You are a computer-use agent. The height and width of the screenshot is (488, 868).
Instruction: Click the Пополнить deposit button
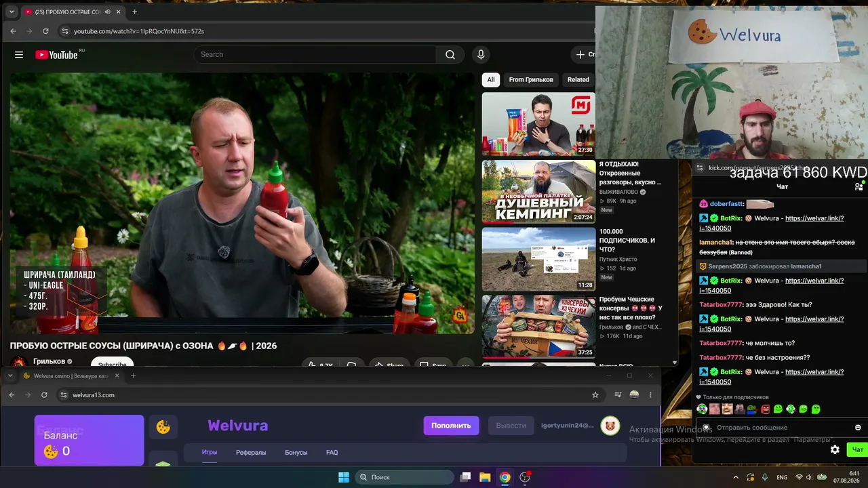451,426
